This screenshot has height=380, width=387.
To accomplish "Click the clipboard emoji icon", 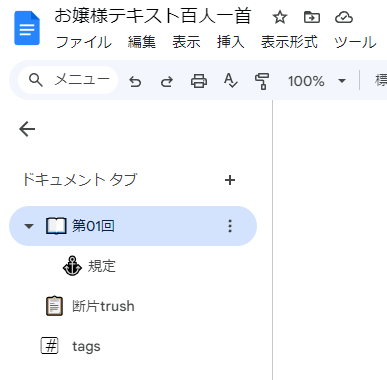I will 54,306.
